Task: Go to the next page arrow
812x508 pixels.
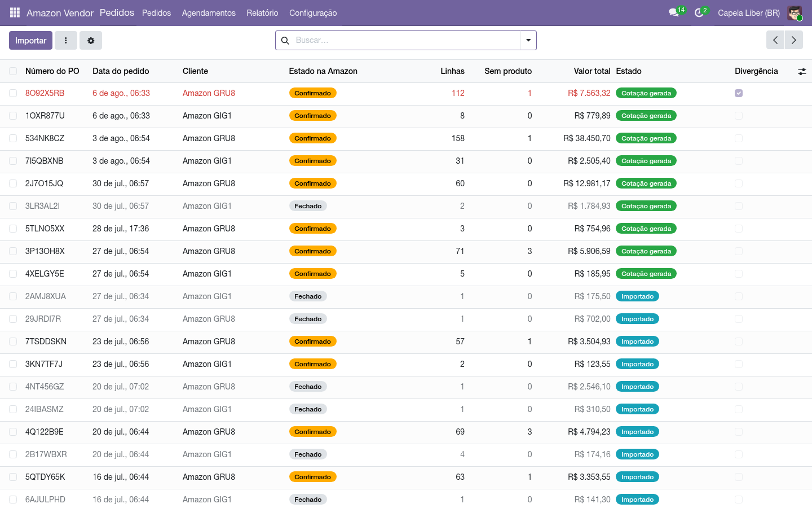Action: tap(793, 40)
